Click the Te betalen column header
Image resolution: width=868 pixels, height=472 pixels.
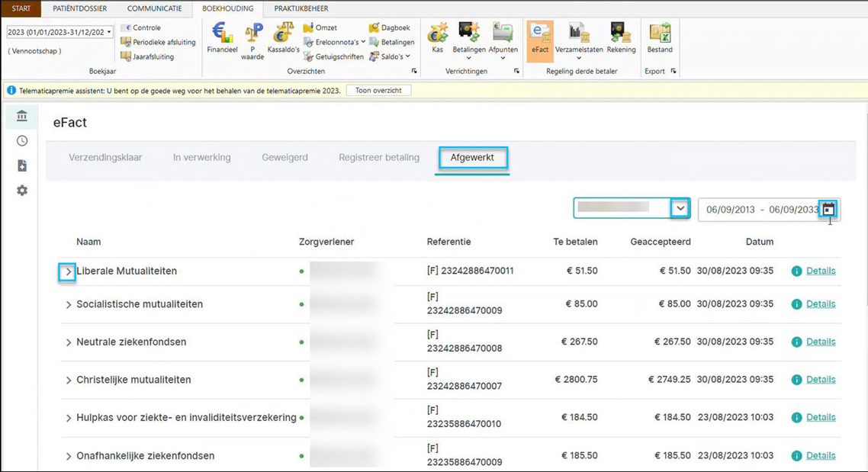(x=575, y=242)
